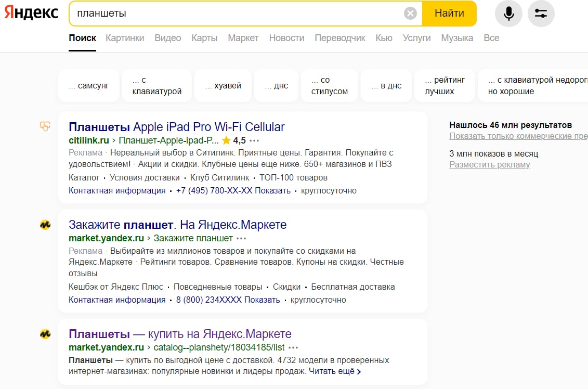This screenshot has width=588, height=389.
Task: Open Контактная информация of the Citilink ad
Action: pos(117,190)
